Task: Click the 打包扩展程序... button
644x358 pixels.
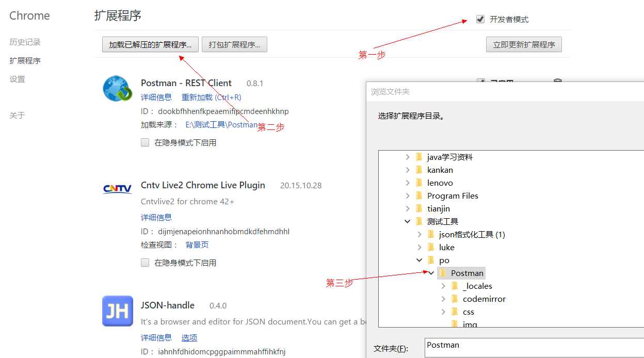Action: pos(234,45)
